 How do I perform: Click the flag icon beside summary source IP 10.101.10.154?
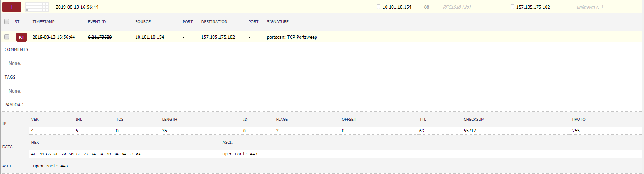(x=379, y=7)
